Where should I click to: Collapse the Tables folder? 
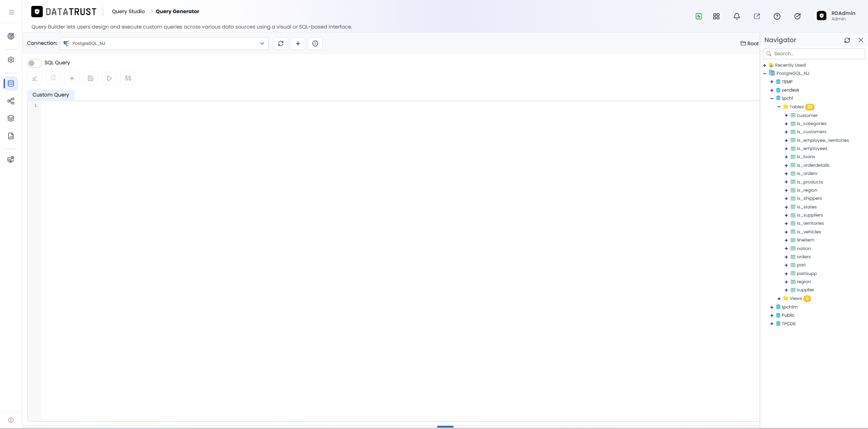[x=779, y=107]
